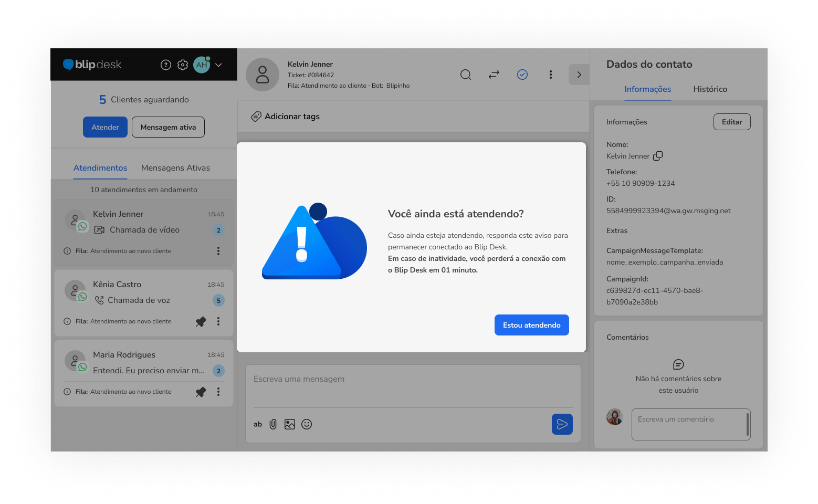The width and height of the screenshot is (818, 504).
Task: Open settings gear in Blip Desk header
Action: point(183,65)
